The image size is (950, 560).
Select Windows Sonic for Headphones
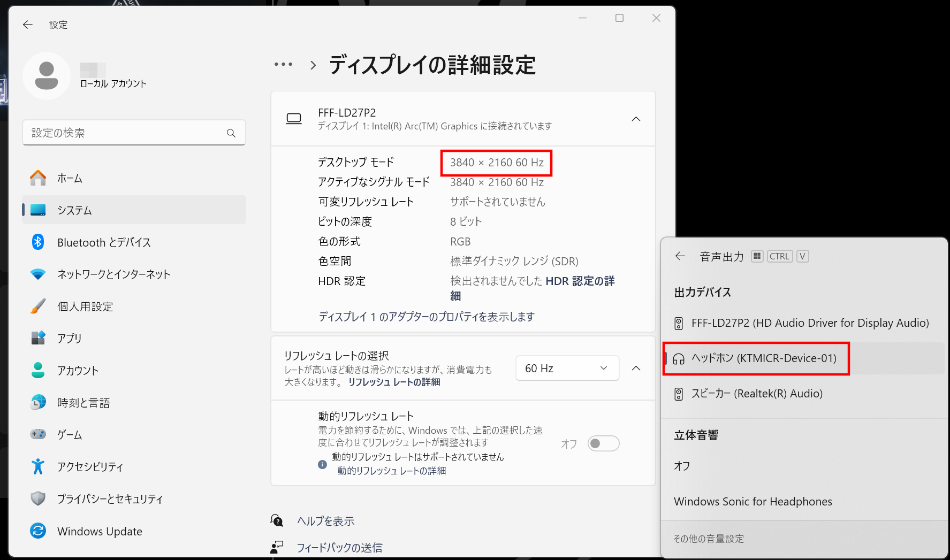click(x=753, y=502)
